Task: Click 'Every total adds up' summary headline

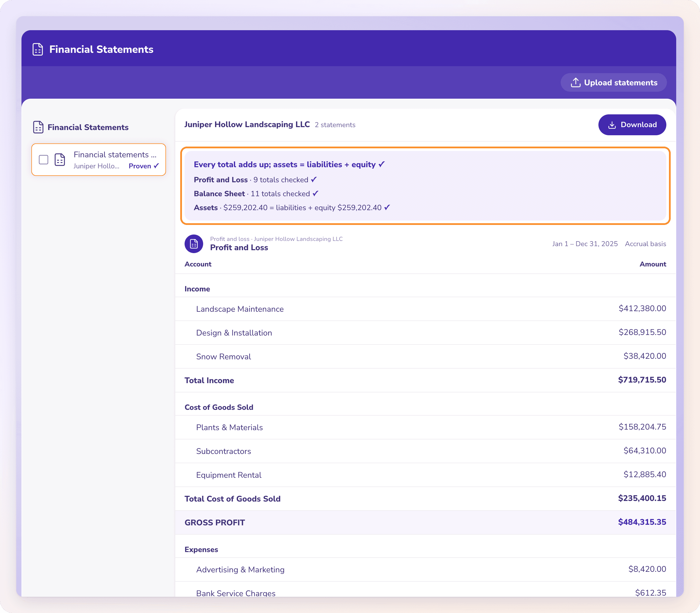Action: pyautogui.click(x=289, y=165)
